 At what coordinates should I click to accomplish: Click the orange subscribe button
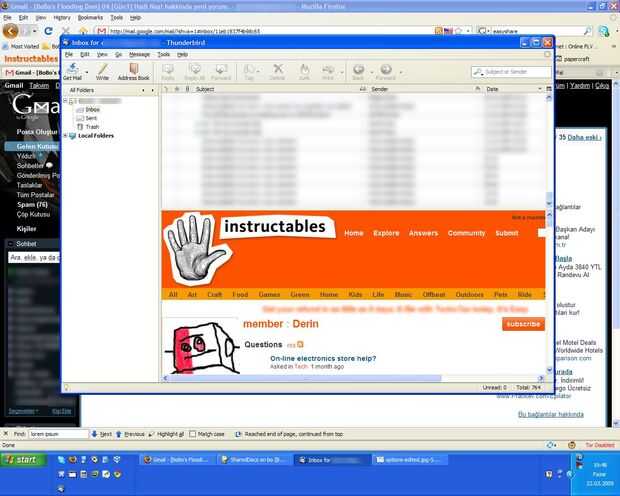point(523,324)
